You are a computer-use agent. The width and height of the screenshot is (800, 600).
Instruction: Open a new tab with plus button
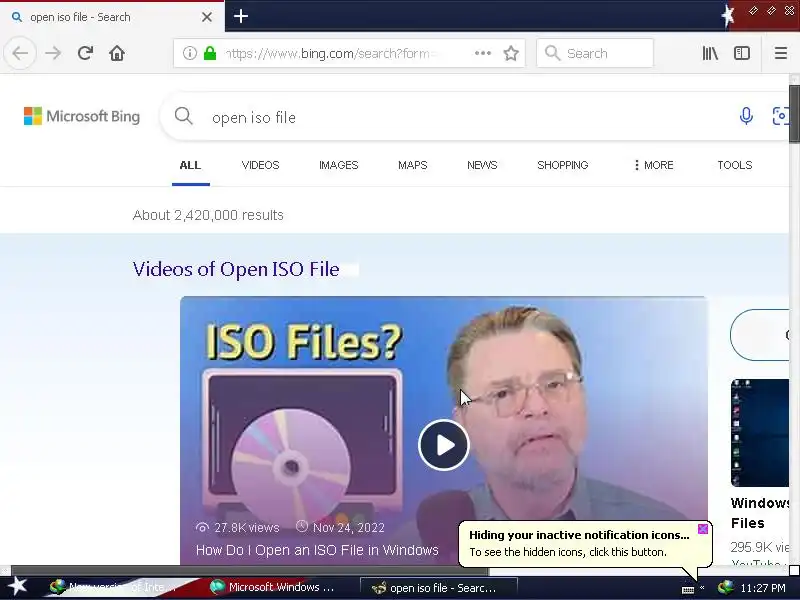click(x=241, y=17)
